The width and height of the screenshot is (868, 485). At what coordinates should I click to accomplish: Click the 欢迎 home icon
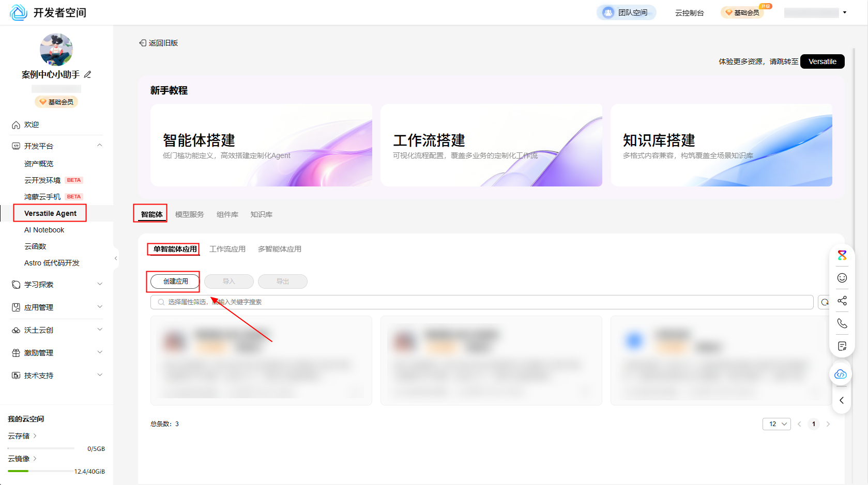coord(16,125)
